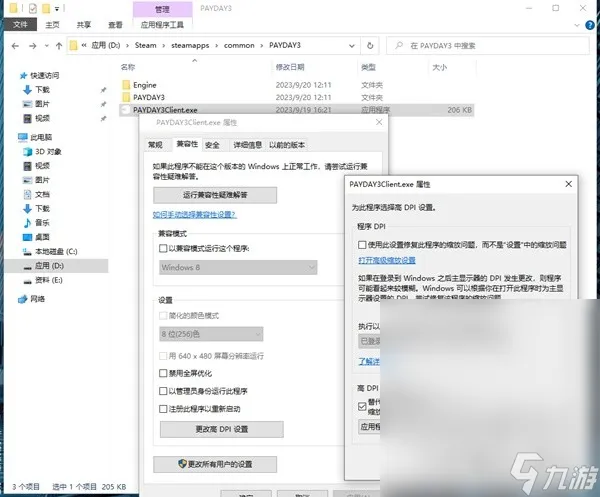Open 下载 under 此电脑

42,209
